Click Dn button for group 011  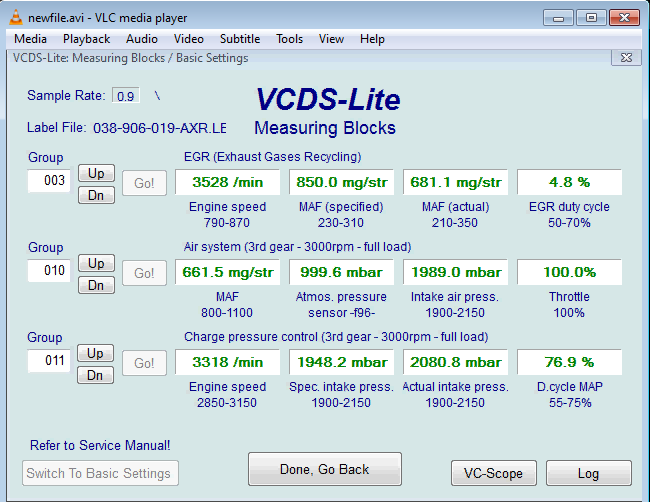point(95,375)
